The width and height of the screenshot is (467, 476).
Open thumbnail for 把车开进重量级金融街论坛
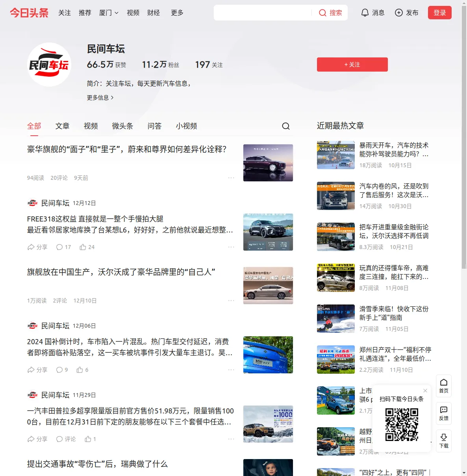(336, 237)
